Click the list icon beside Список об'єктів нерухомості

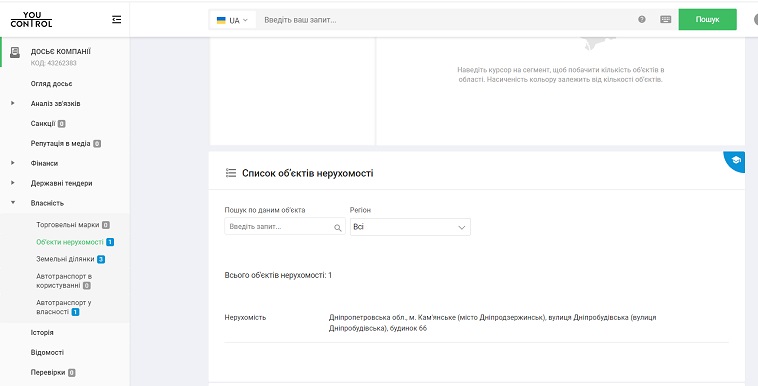click(231, 173)
